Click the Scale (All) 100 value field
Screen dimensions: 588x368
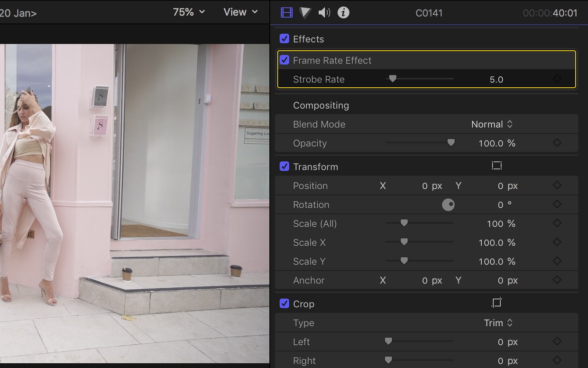pos(495,223)
